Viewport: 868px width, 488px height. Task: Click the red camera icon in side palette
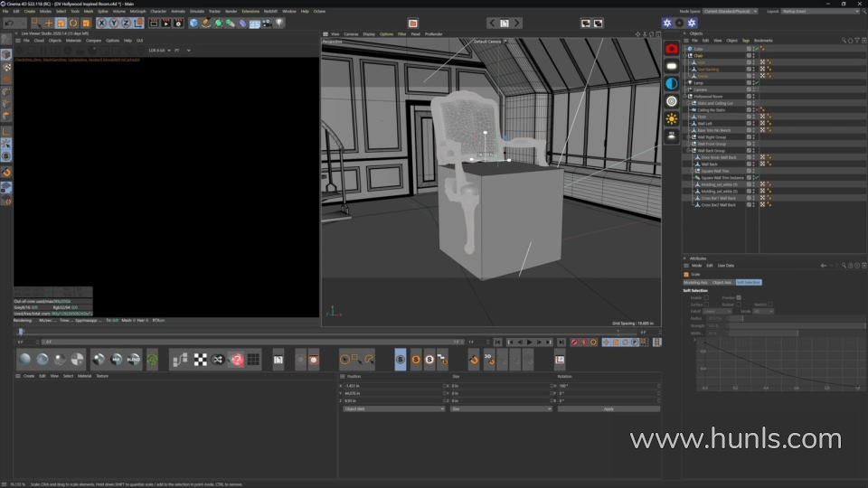[672, 49]
